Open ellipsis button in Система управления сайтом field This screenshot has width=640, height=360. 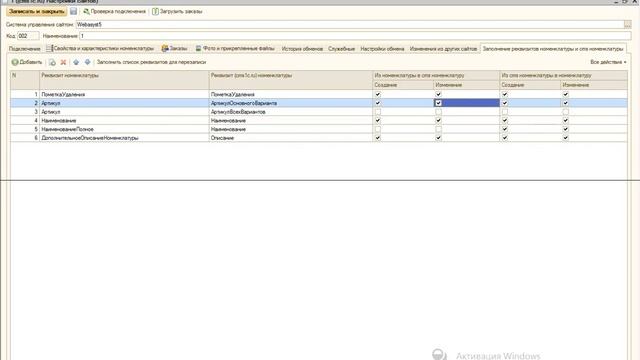click(628, 24)
